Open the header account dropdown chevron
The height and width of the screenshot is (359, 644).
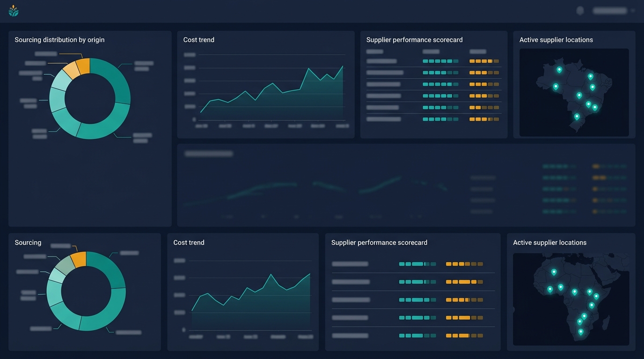(633, 11)
